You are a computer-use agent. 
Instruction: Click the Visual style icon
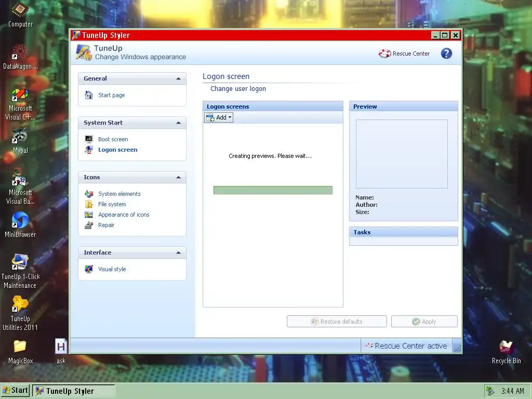click(89, 269)
